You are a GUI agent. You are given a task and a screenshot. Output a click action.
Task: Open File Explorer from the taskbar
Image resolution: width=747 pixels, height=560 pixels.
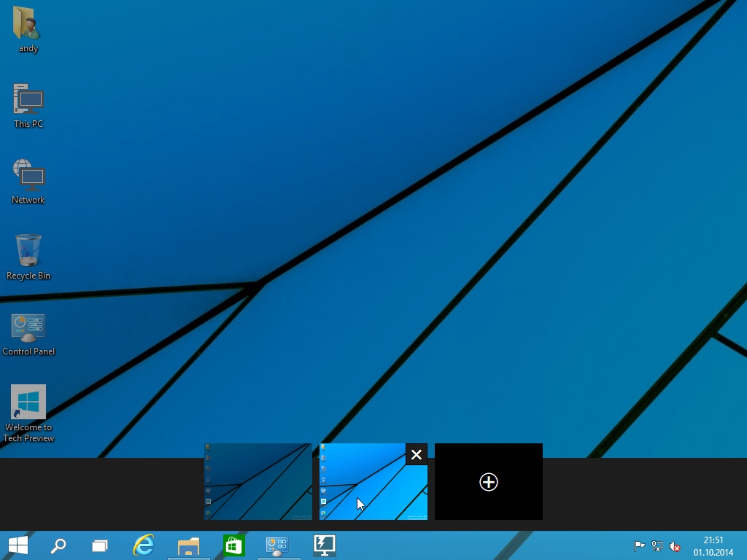point(188,545)
